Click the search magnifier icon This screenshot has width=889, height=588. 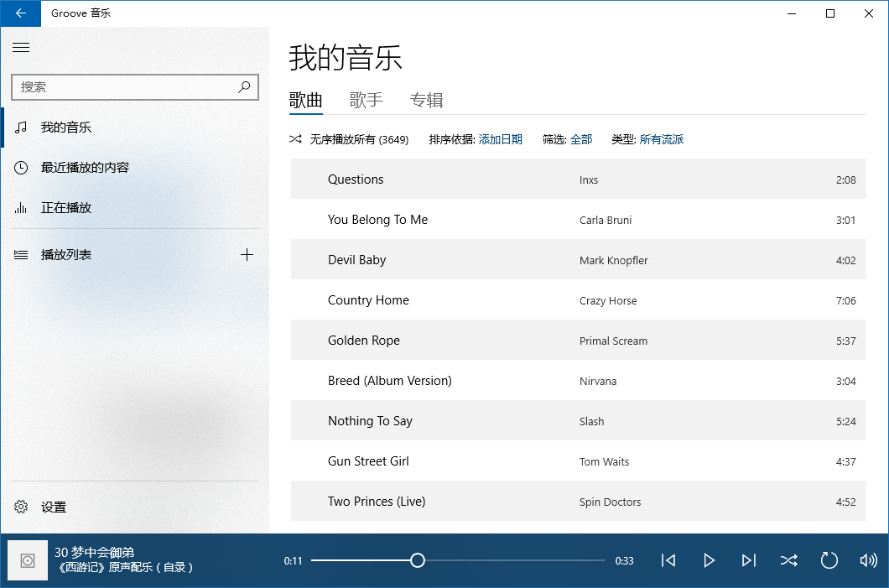pos(244,86)
